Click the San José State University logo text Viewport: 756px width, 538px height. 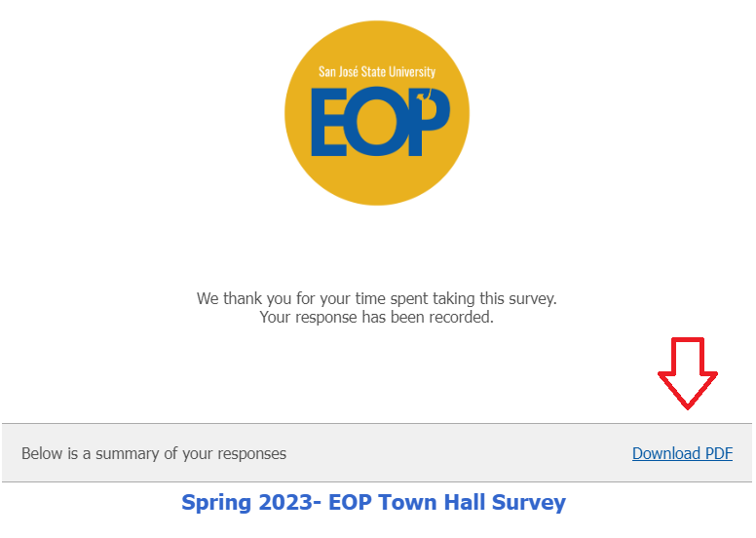[377, 72]
